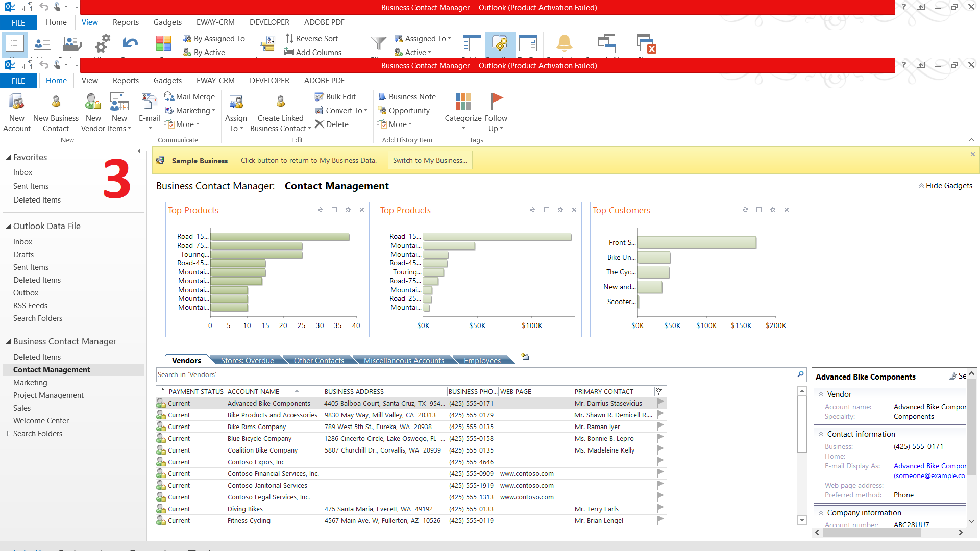This screenshot has height=551, width=980.
Task: Select Marketing folder in navigation pane
Action: pos(30,382)
